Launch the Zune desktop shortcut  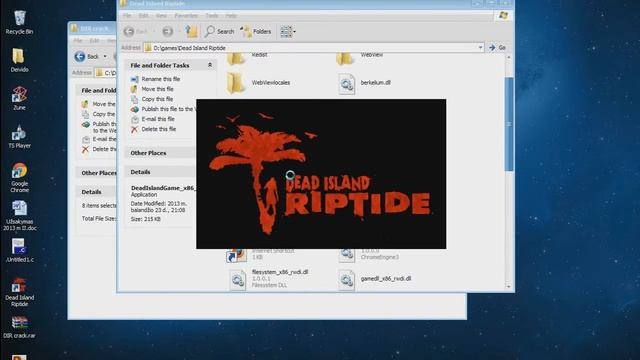19,98
